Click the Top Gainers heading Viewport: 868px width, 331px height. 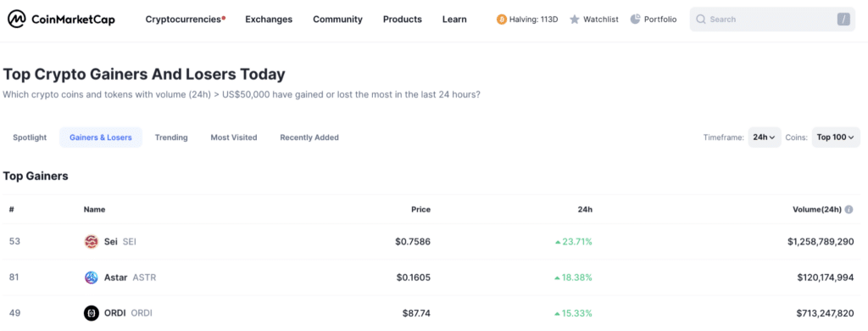[x=36, y=177]
